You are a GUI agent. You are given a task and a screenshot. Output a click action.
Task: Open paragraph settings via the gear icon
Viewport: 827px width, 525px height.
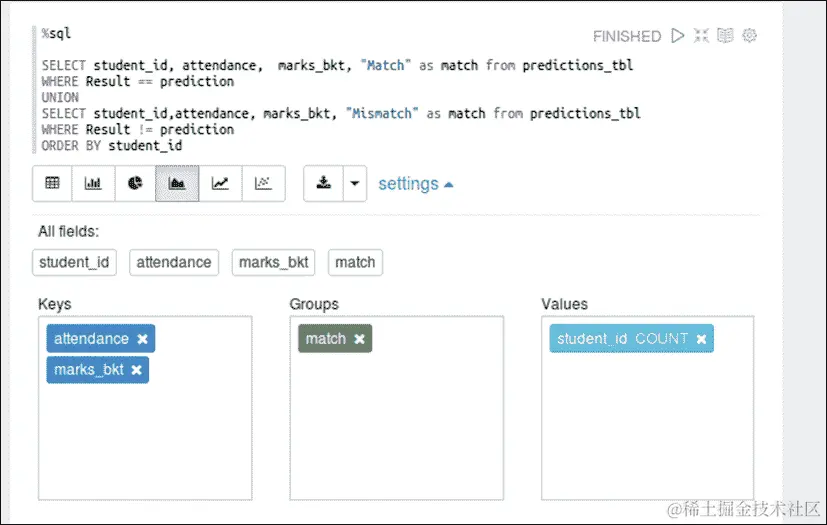coord(749,36)
